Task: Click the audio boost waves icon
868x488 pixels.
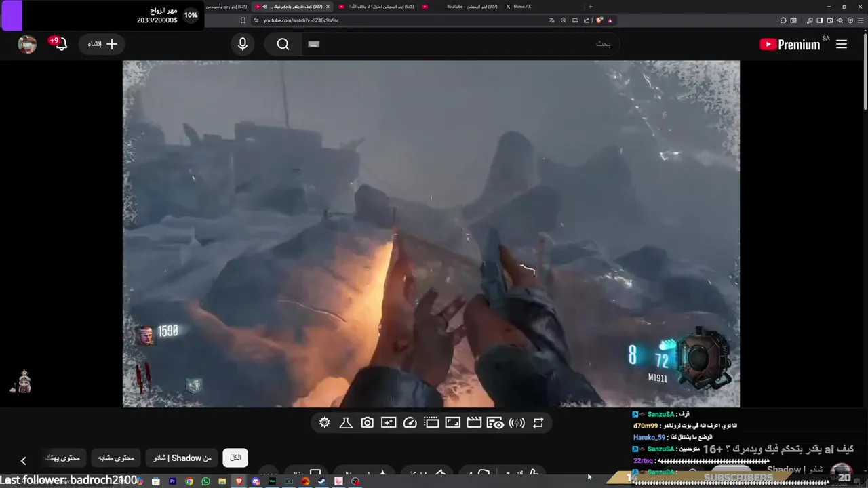Action: [x=517, y=423]
